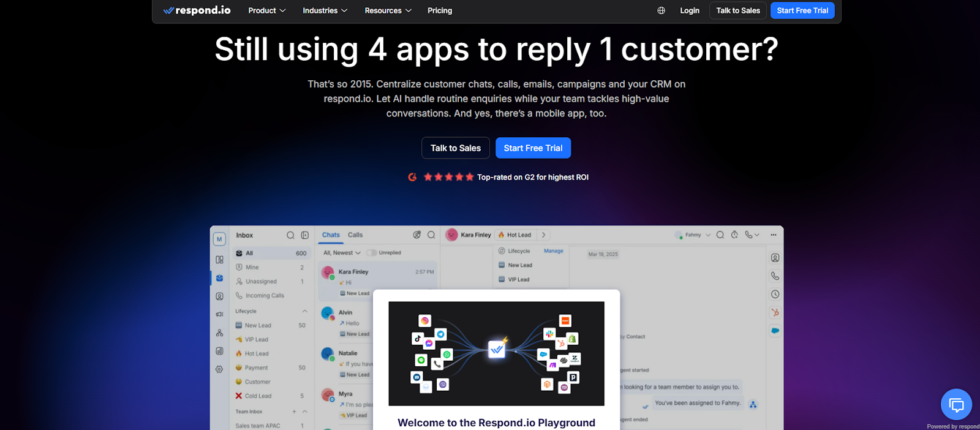Toggle the Unreplied switch

[371, 252]
